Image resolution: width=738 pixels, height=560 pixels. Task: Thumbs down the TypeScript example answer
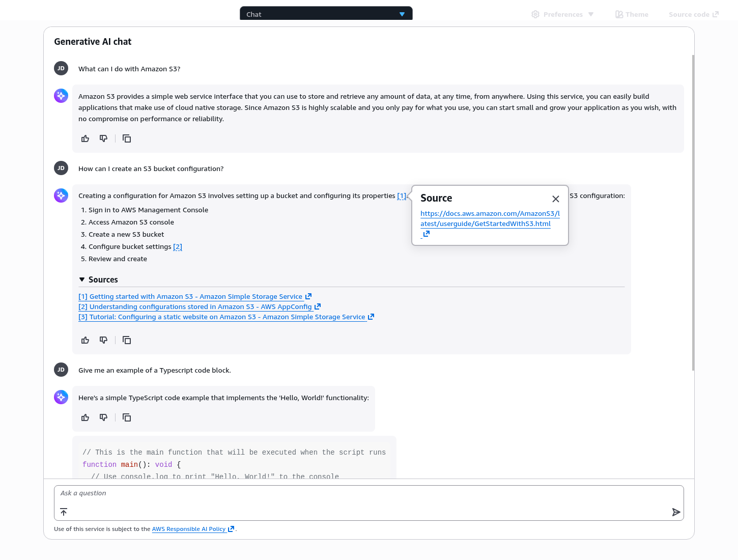click(104, 417)
